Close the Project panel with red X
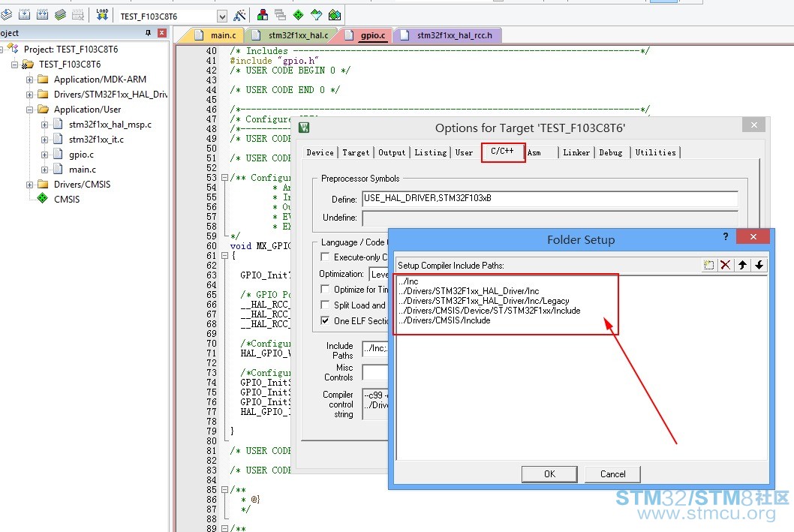The width and height of the screenshot is (794, 532). [x=162, y=33]
